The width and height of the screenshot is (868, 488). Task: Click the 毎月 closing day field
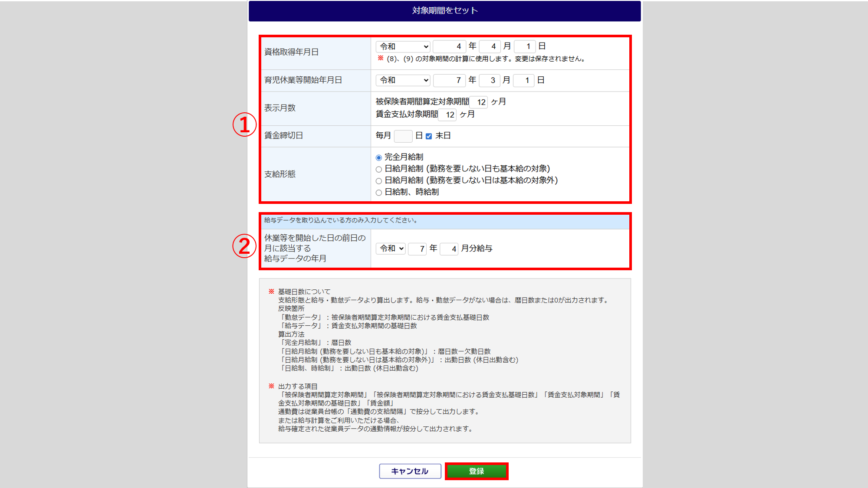click(x=403, y=136)
